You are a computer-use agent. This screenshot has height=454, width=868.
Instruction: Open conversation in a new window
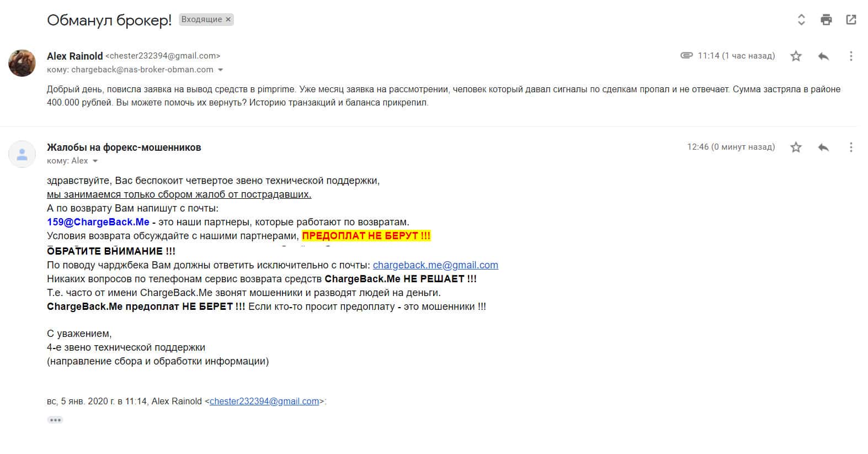pos(851,20)
